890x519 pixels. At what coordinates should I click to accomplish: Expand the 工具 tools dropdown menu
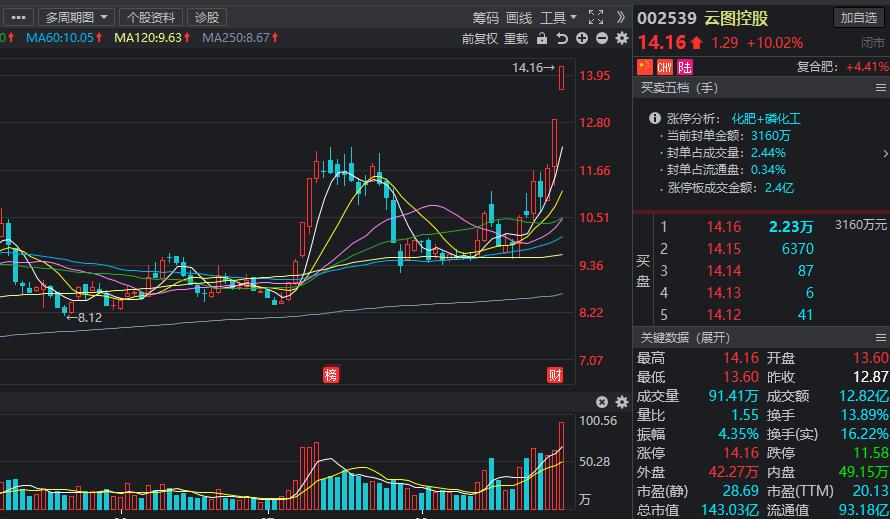tap(558, 17)
